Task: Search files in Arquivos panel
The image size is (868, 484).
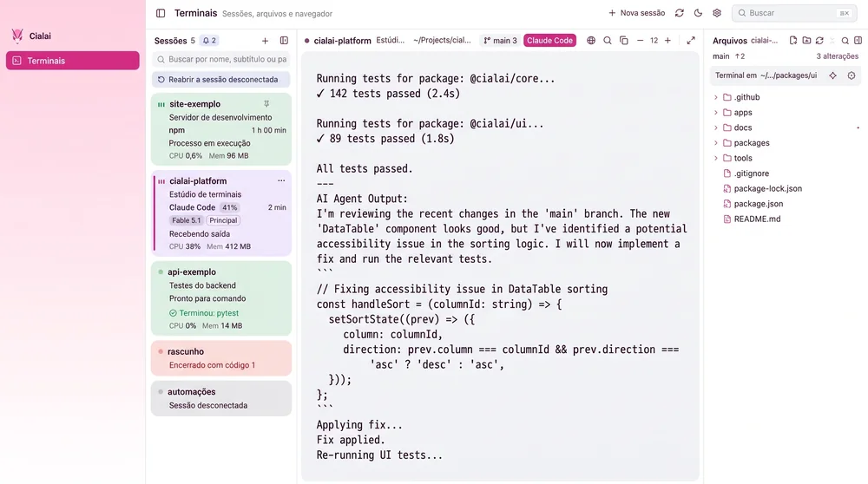Action: (845, 41)
